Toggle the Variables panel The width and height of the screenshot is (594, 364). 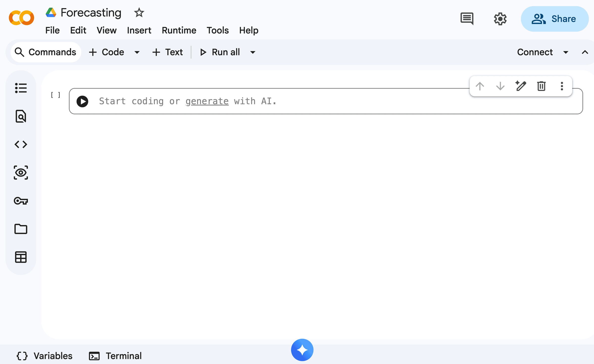coord(45,356)
